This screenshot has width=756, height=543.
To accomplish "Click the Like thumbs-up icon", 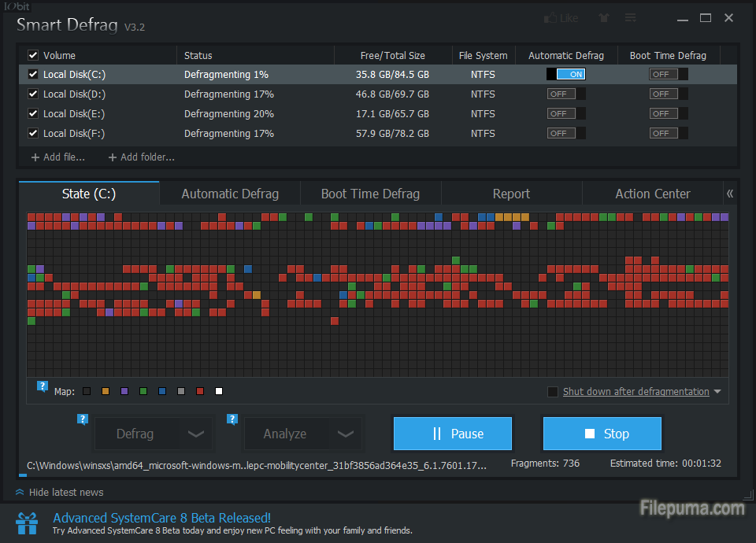I will [x=550, y=18].
